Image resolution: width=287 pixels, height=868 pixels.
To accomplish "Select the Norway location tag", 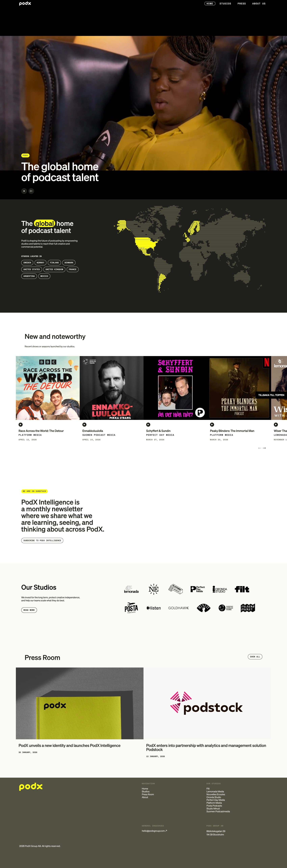I will (40, 262).
